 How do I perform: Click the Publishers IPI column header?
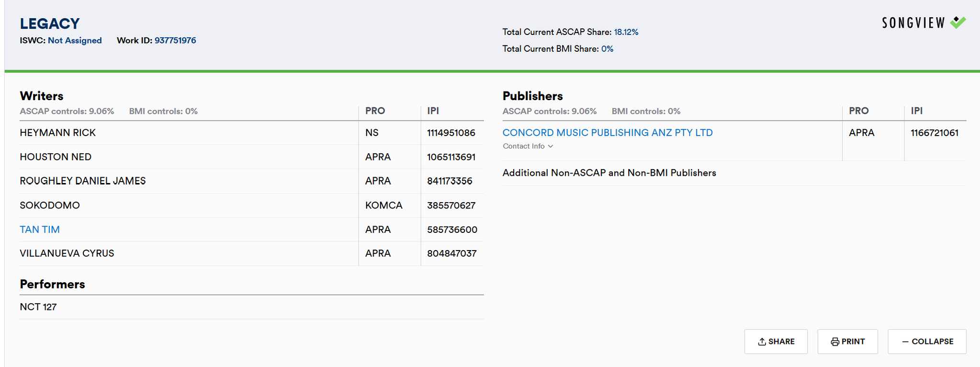pyautogui.click(x=916, y=111)
